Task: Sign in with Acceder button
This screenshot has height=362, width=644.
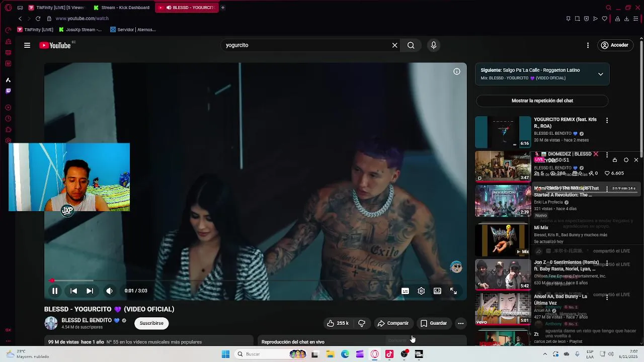Action: tap(615, 45)
